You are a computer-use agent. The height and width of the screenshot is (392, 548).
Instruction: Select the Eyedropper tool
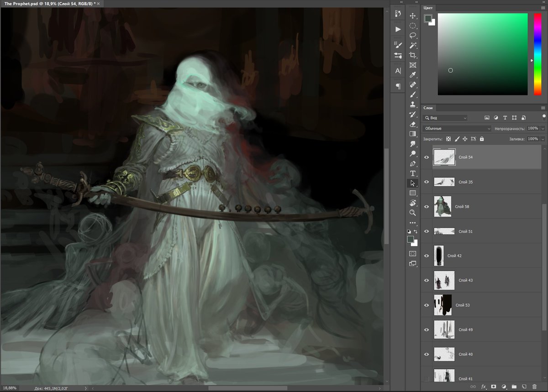pos(413,75)
